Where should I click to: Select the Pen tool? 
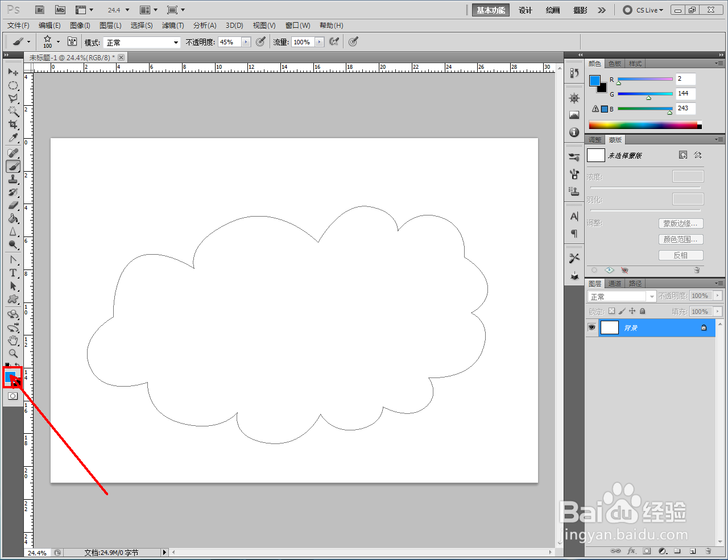(13, 260)
